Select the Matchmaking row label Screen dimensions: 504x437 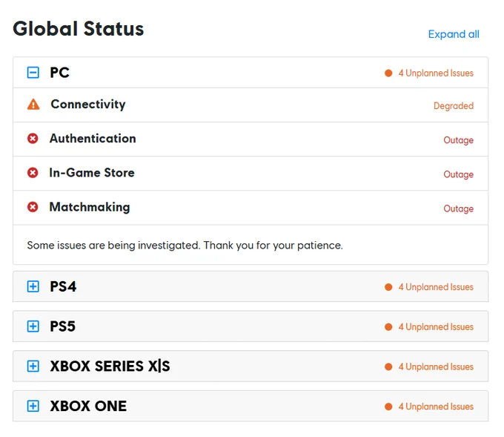[x=90, y=207]
